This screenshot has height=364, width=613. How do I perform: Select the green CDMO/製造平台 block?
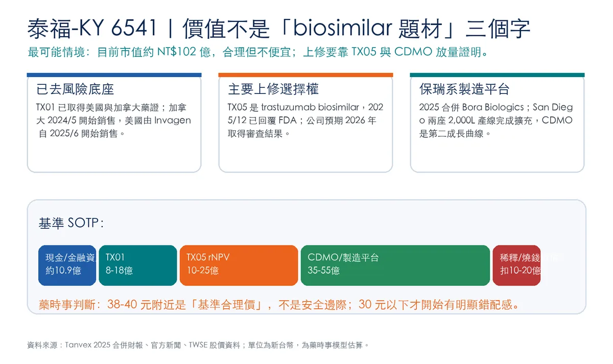[395, 265]
